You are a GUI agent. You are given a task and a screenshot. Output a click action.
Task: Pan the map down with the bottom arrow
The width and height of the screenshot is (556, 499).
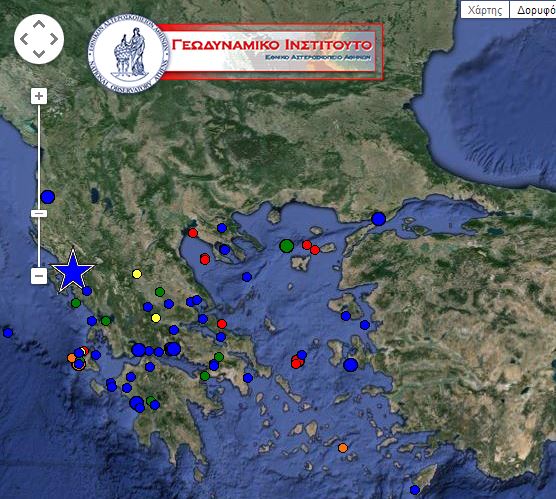(x=39, y=54)
